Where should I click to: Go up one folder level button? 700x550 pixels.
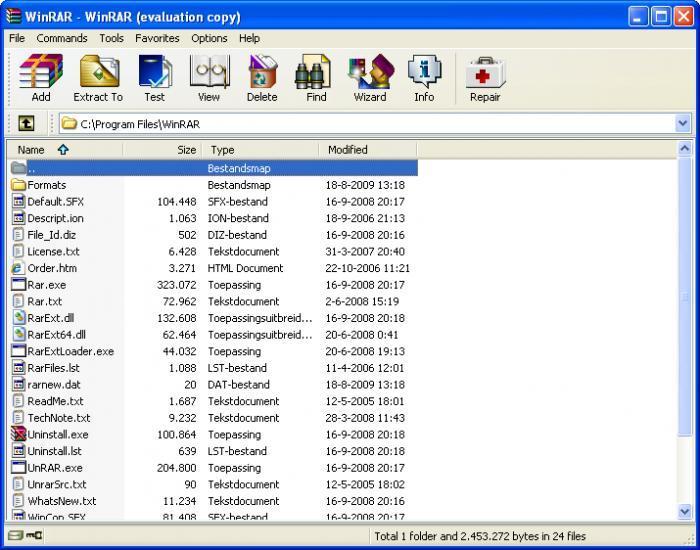click(x=26, y=124)
